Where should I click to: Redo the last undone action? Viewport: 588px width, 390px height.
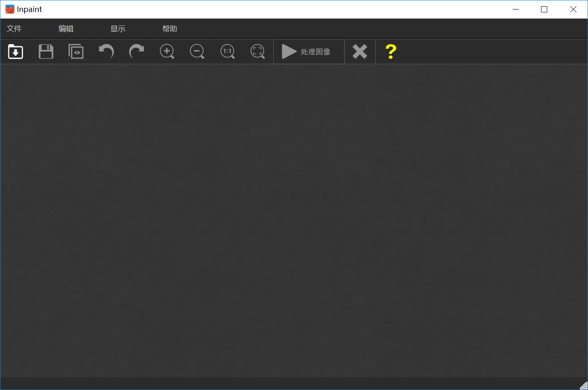pos(136,52)
